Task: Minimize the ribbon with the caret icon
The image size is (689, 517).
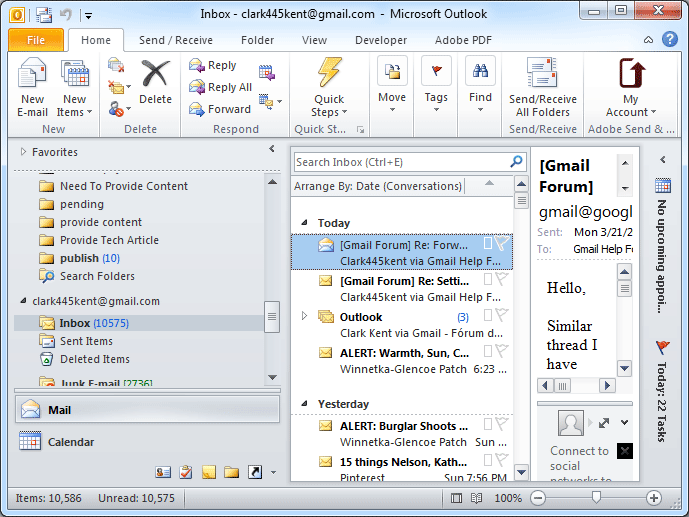Action: 649,40
